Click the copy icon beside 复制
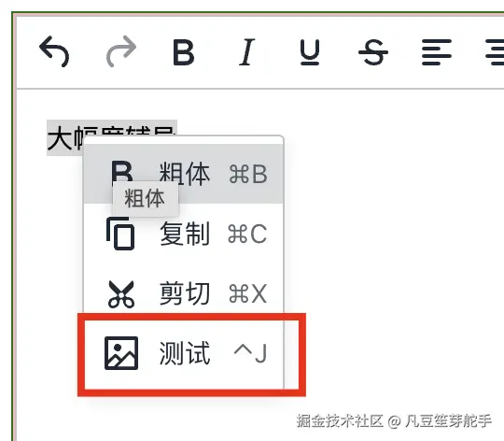Image resolution: width=504 pixels, height=441 pixels. pyautogui.click(x=120, y=234)
